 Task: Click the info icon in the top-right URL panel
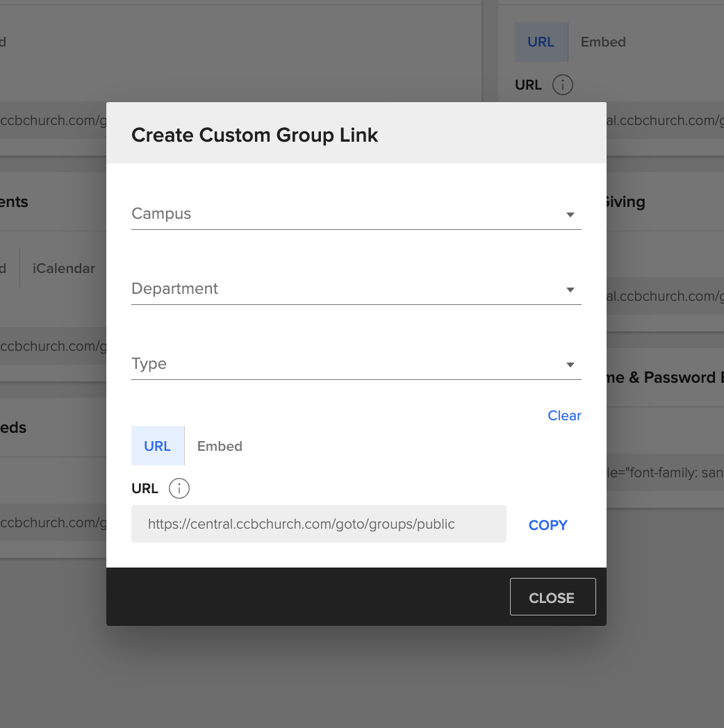[563, 85]
